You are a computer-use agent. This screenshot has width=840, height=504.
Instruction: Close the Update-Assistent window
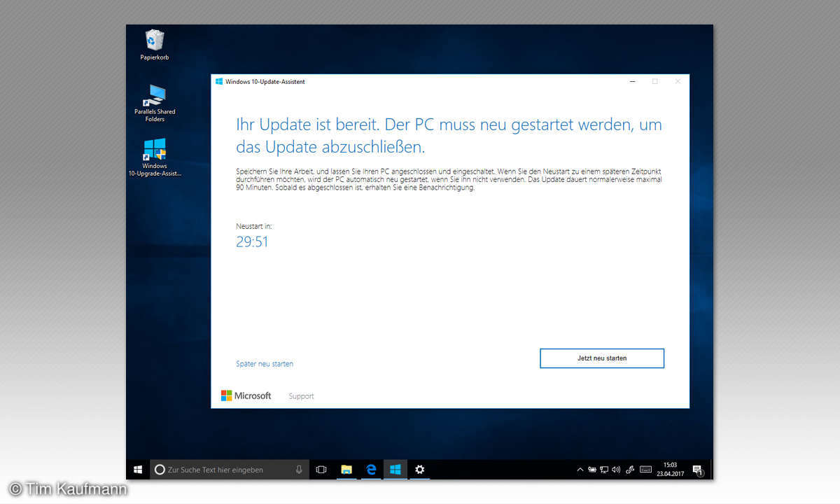(678, 82)
